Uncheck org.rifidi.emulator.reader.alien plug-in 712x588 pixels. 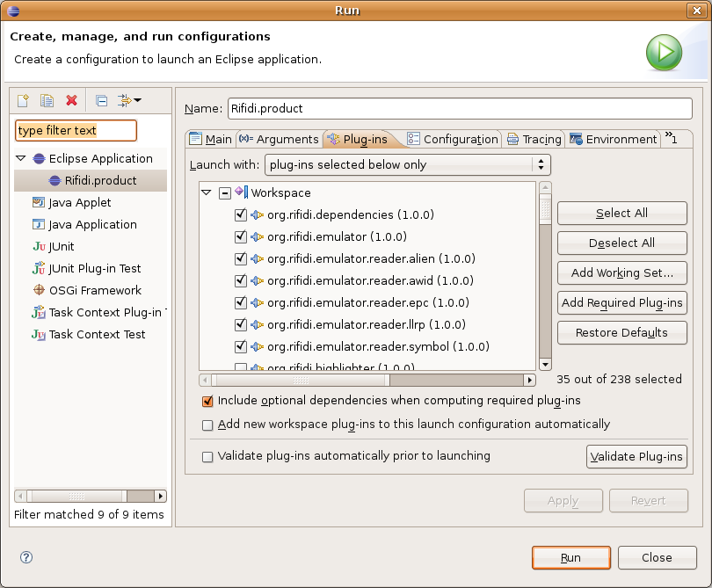click(x=241, y=258)
